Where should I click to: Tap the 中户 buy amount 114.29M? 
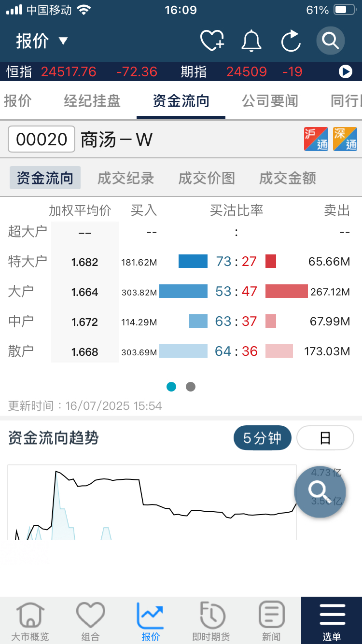coord(139,322)
